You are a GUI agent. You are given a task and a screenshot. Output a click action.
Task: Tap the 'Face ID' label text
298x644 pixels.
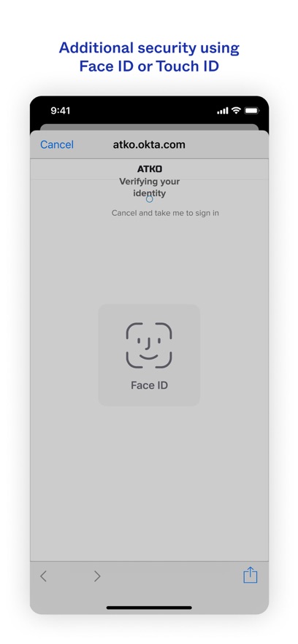coord(149,385)
